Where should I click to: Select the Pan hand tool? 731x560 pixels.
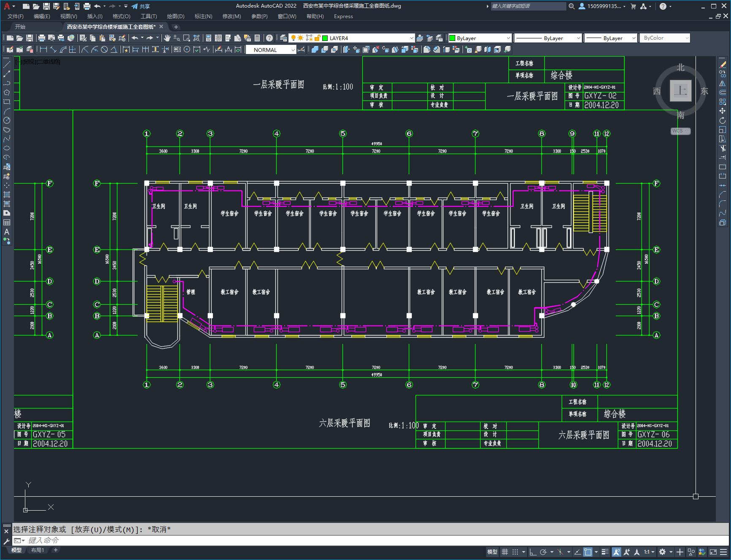(x=167, y=38)
